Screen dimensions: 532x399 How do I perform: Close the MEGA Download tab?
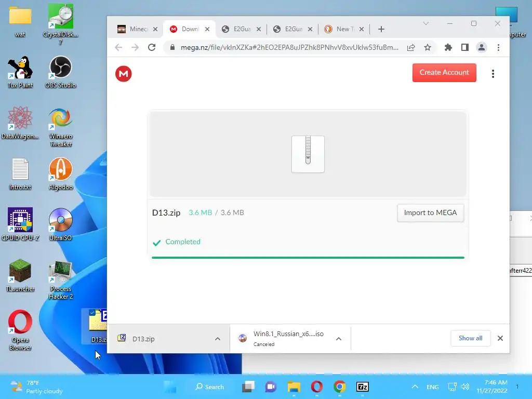click(x=207, y=29)
